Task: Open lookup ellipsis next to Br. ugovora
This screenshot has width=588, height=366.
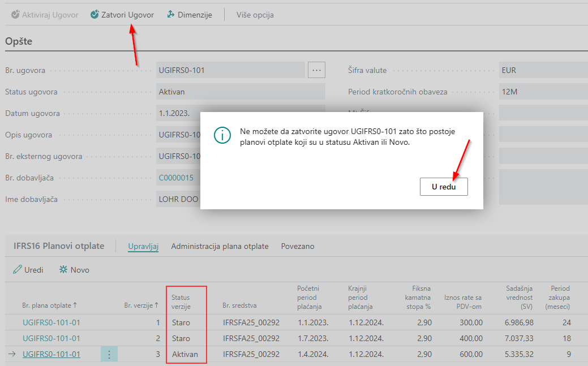Action: click(316, 70)
